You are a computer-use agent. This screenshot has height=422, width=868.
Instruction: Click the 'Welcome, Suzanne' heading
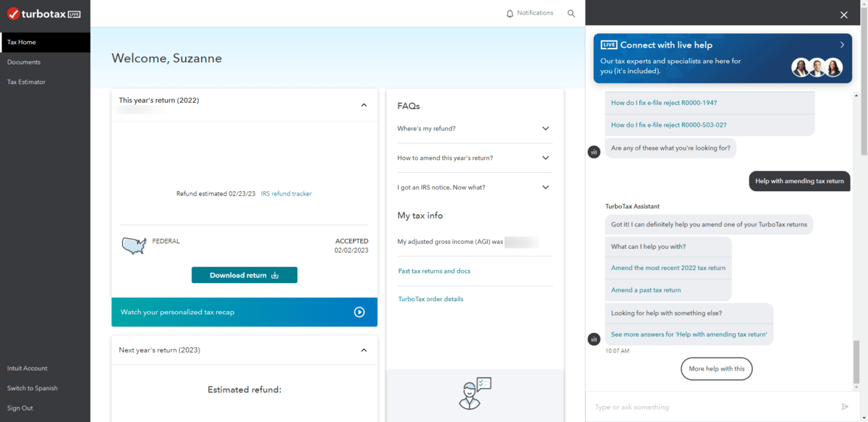click(167, 59)
